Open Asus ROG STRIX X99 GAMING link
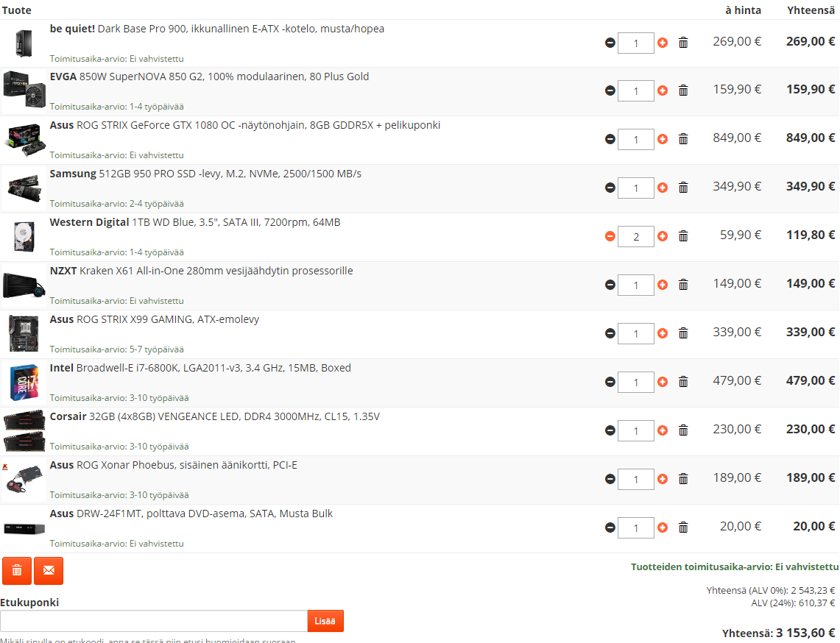Screen dimensions: 840x643 pos(155,319)
